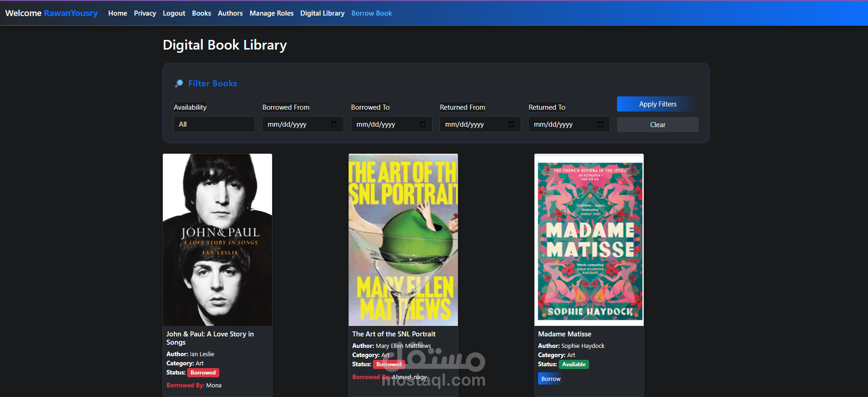
Task: Click author name "Ian Leslie"
Action: click(x=202, y=354)
